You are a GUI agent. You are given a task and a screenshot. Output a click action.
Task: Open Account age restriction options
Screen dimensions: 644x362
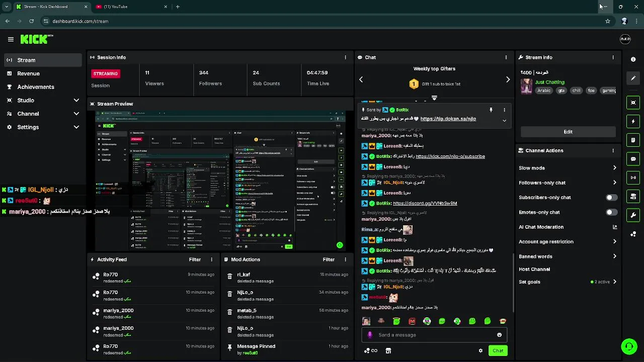568,242
